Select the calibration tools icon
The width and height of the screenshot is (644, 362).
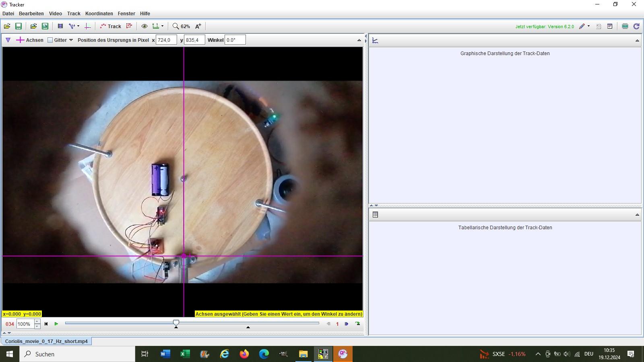pos(72,26)
